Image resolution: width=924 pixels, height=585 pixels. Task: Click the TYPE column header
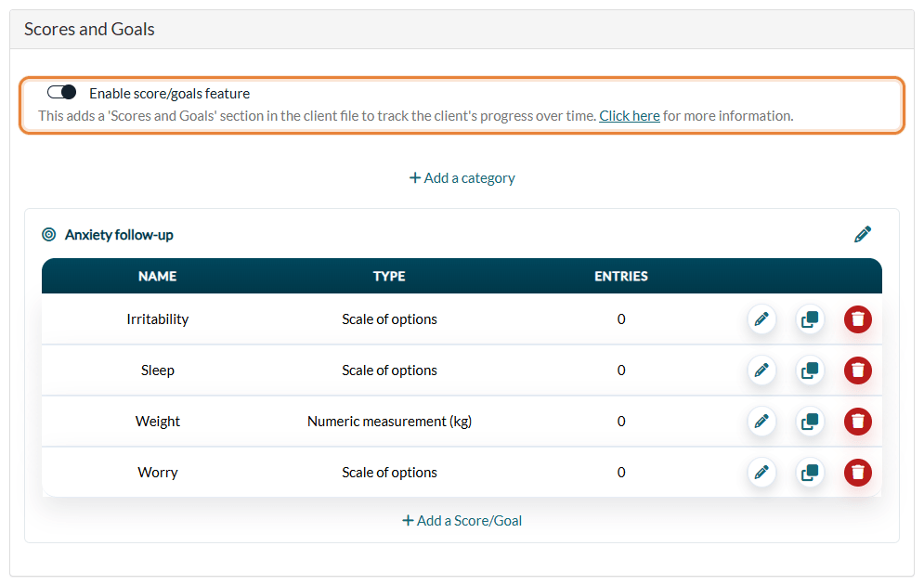tap(389, 277)
